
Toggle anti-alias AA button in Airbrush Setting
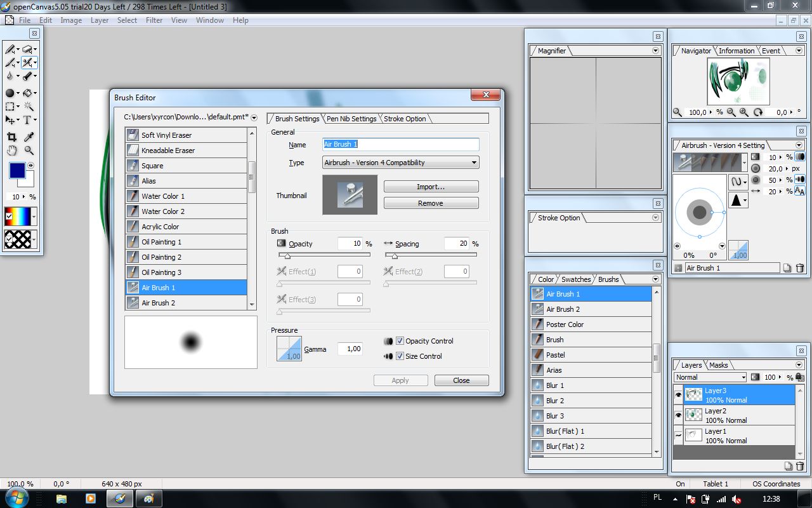(800, 191)
